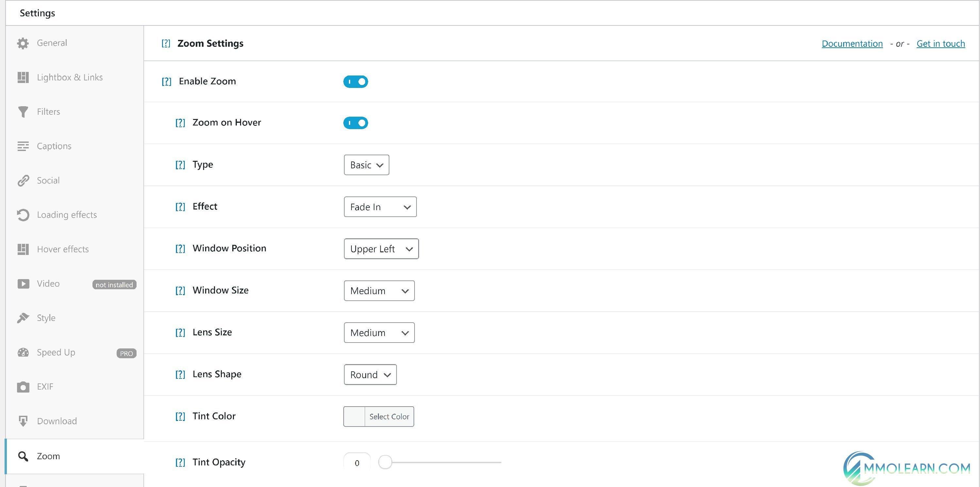Image resolution: width=980 pixels, height=487 pixels.
Task: Click the 'Tint Opacity' label text
Action: click(x=219, y=462)
